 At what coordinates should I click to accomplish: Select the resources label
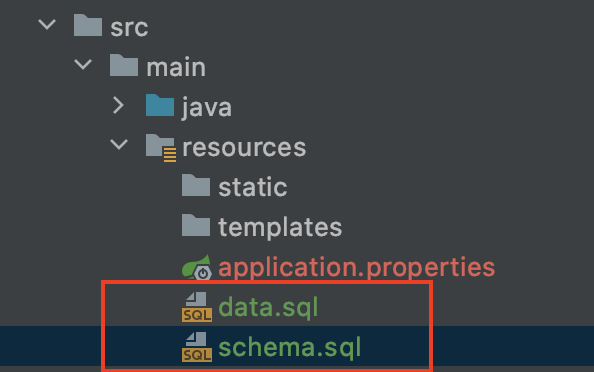click(244, 147)
